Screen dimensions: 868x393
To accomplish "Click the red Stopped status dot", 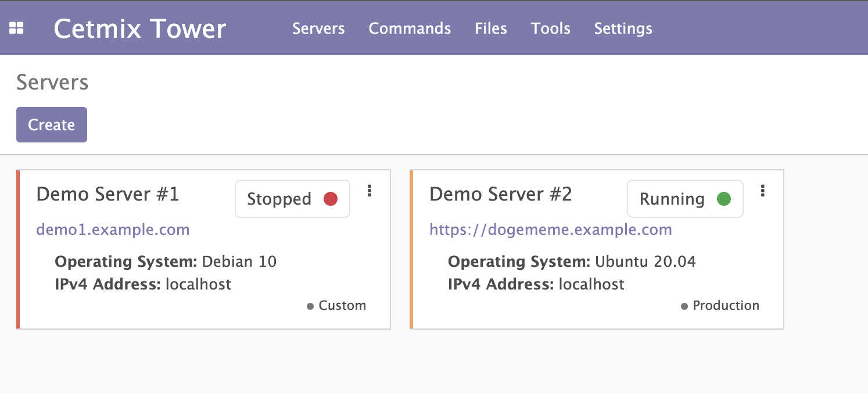I will [x=331, y=199].
